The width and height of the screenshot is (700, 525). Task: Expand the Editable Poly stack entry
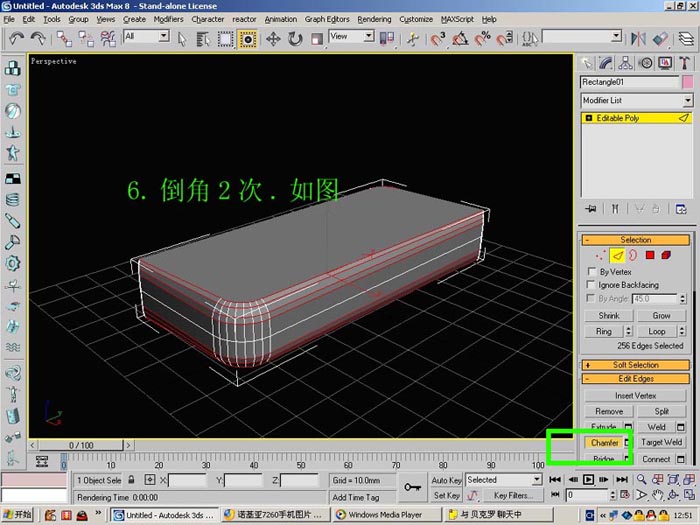588,118
